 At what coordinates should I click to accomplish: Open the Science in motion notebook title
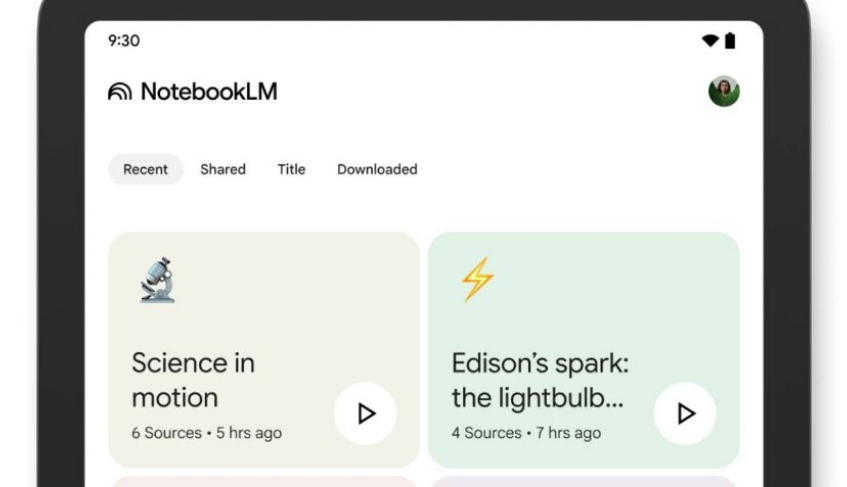click(x=193, y=380)
